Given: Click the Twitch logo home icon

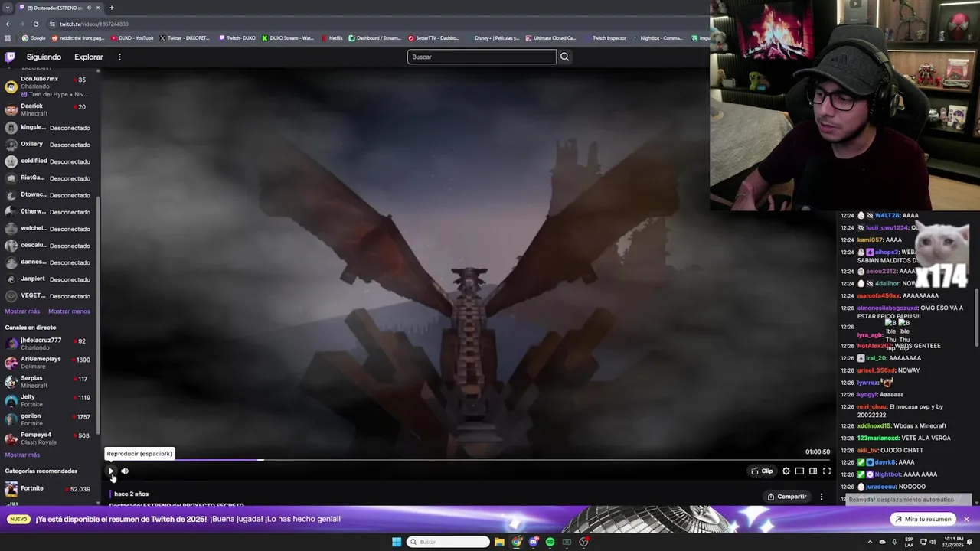Looking at the screenshot, I should 10,57.
